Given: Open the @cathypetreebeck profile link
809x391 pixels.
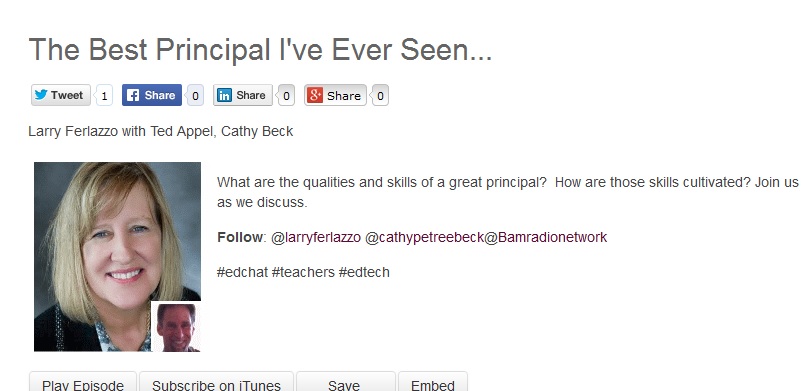Looking at the screenshot, I should 424,237.
